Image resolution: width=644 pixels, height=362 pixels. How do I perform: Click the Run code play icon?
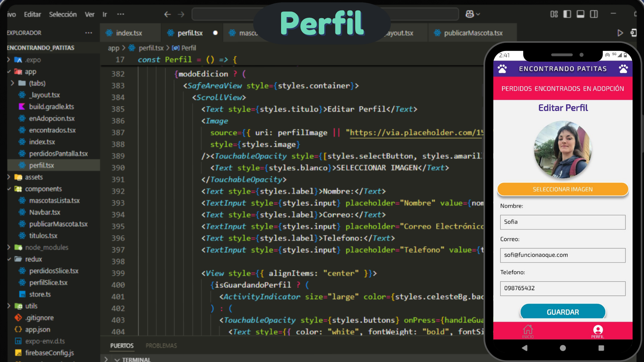(620, 33)
